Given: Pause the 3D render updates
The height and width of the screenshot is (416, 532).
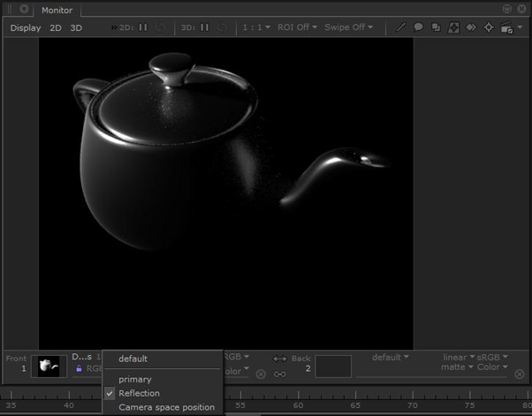Looking at the screenshot, I should (x=205, y=27).
